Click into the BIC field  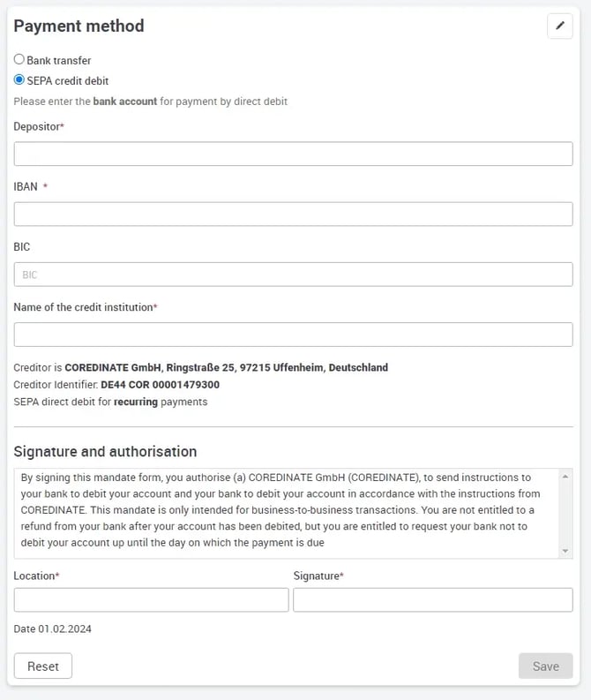293,275
